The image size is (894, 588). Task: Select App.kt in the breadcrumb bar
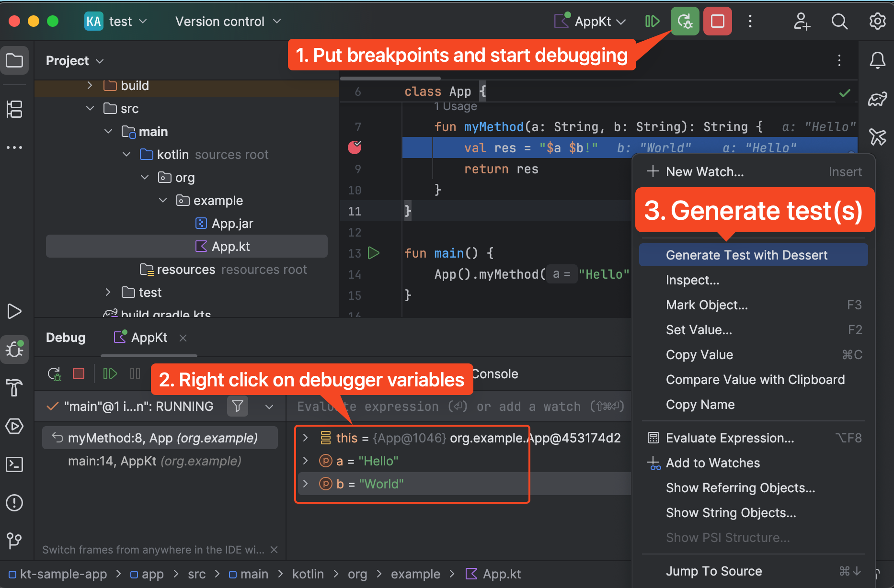[501, 574]
